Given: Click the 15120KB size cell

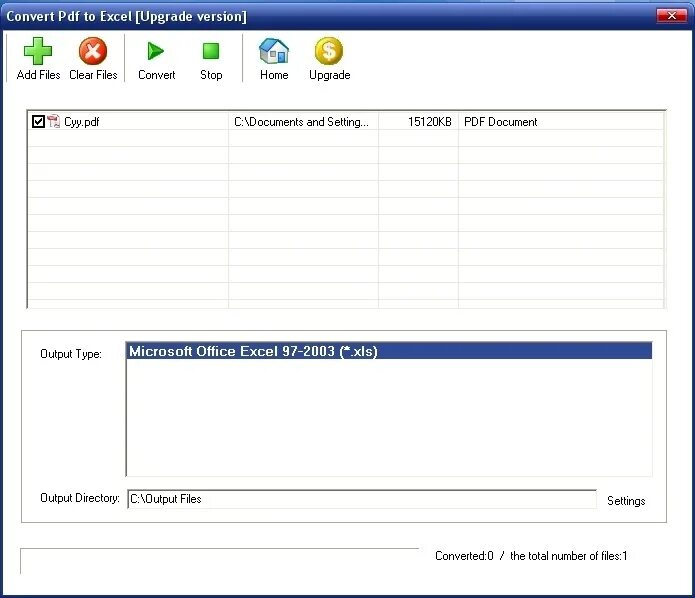Looking at the screenshot, I should pyautogui.click(x=418, y=121).
